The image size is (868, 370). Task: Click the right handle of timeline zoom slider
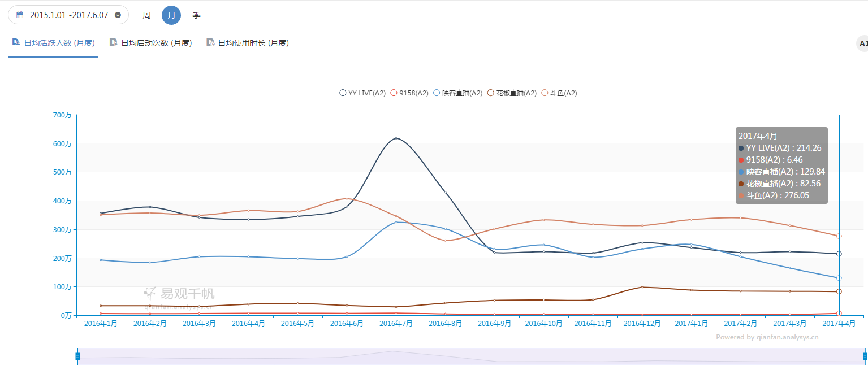(x=865, y=356)
